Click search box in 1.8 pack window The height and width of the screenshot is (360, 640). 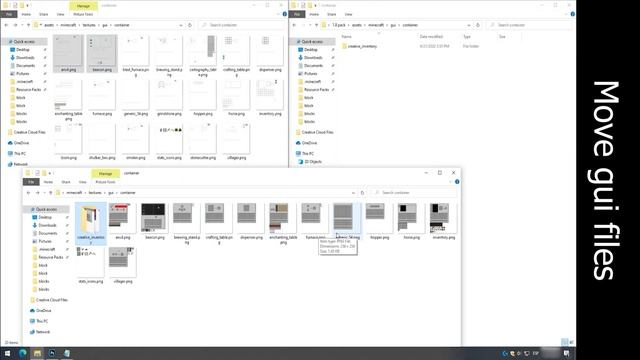tap(530, 25)
